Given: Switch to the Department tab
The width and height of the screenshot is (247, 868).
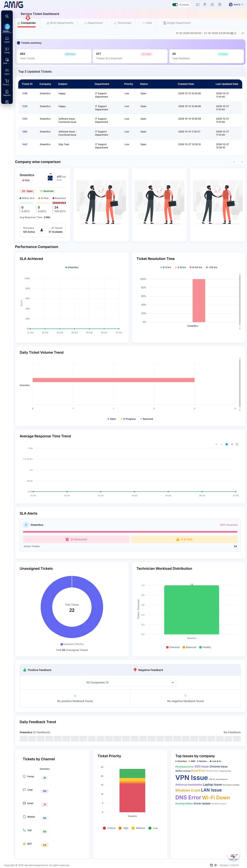Looking at the screenshot, I should point(93,23).
